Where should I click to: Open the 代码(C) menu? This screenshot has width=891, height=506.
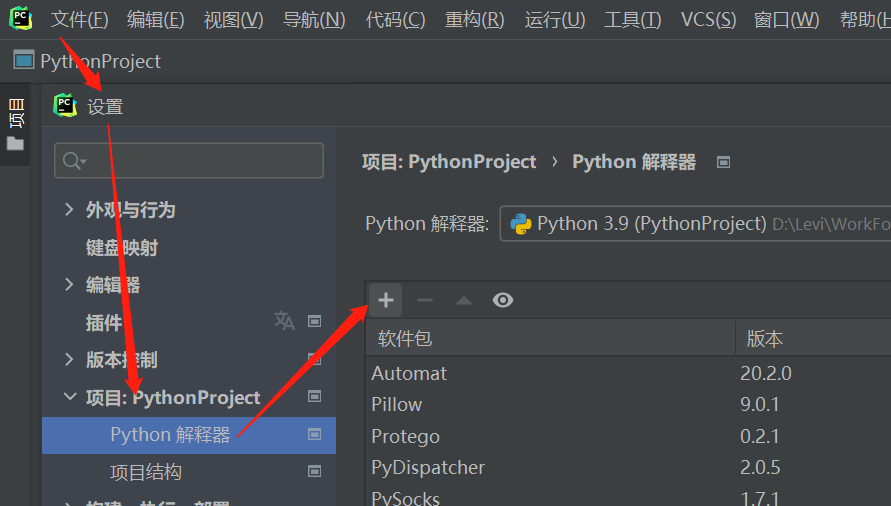(x=395, y=20)
